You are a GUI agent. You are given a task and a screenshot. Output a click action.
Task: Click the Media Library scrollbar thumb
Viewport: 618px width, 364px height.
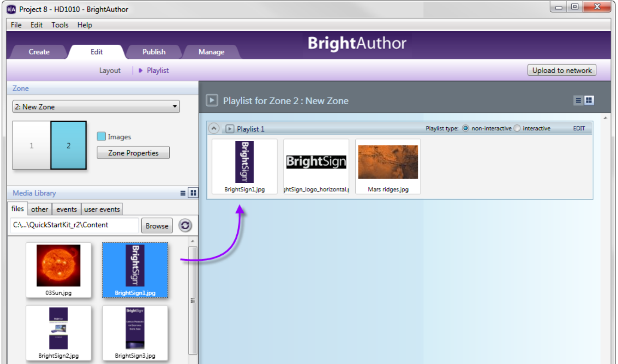click(193, 300)
